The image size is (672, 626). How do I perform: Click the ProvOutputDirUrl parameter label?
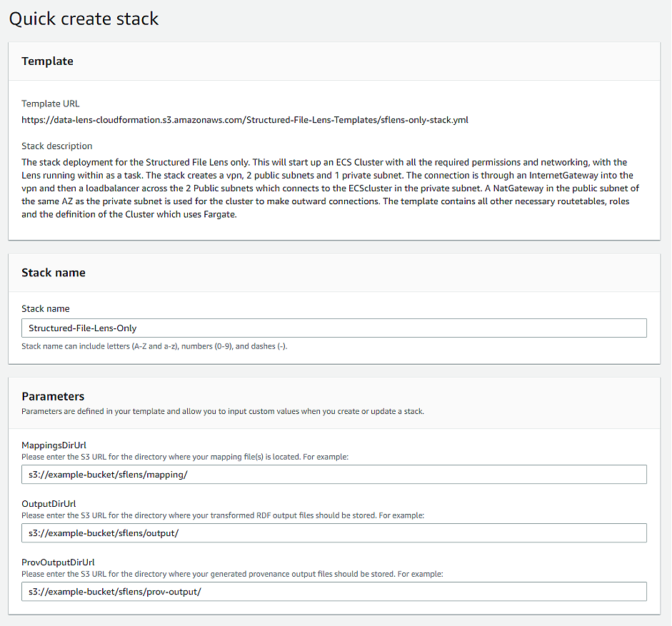58,562
